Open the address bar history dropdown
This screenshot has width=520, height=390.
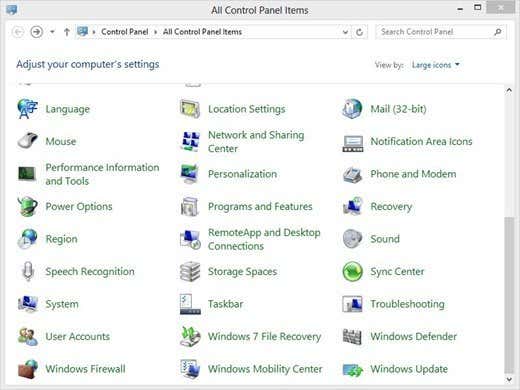click(x=345, y=32)
